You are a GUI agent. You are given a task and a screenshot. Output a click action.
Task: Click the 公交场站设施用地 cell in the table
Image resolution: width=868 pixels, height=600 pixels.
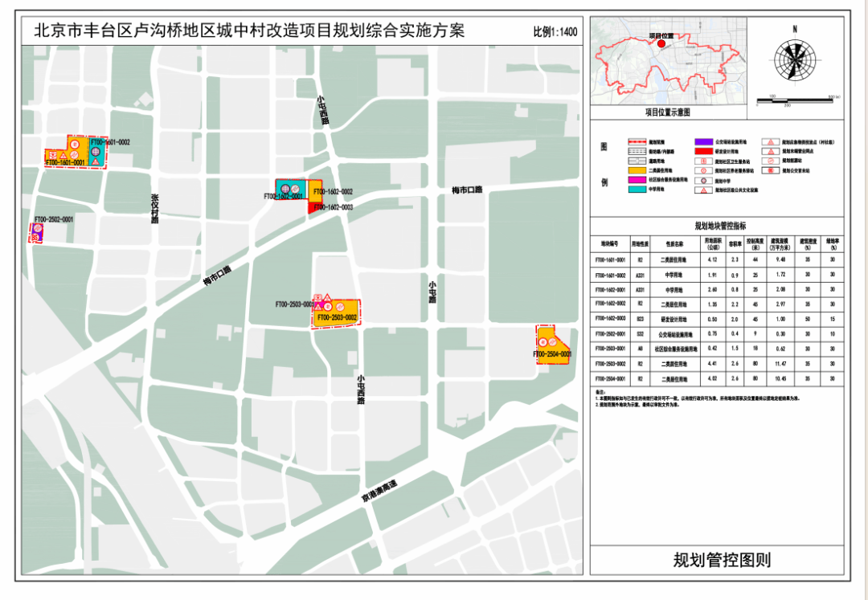(x=674, y=334)
